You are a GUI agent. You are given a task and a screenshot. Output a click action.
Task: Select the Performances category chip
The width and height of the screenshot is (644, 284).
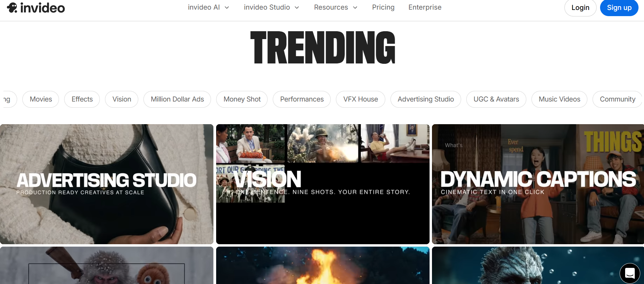pos(302,99)
